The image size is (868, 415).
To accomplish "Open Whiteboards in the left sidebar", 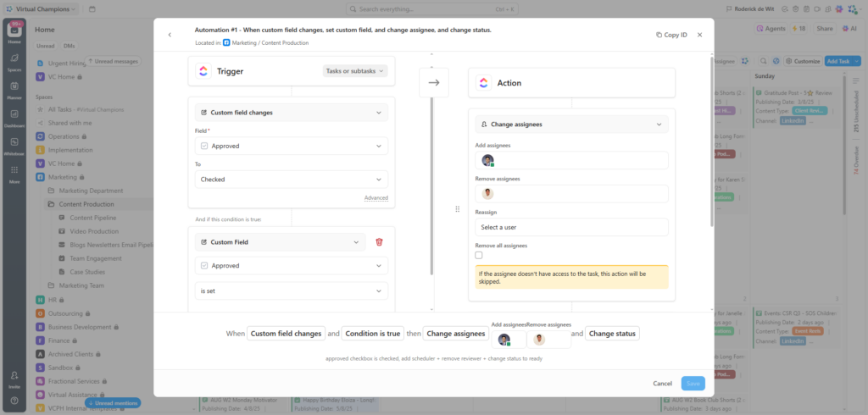I will pyautogui.click(x=14, y=146).
